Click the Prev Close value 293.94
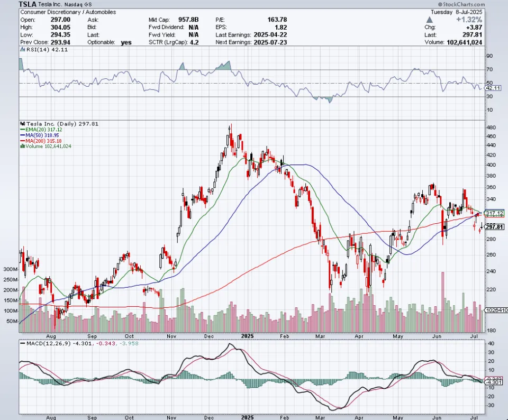Screen dimensions: 508x420 click(60, 42)
